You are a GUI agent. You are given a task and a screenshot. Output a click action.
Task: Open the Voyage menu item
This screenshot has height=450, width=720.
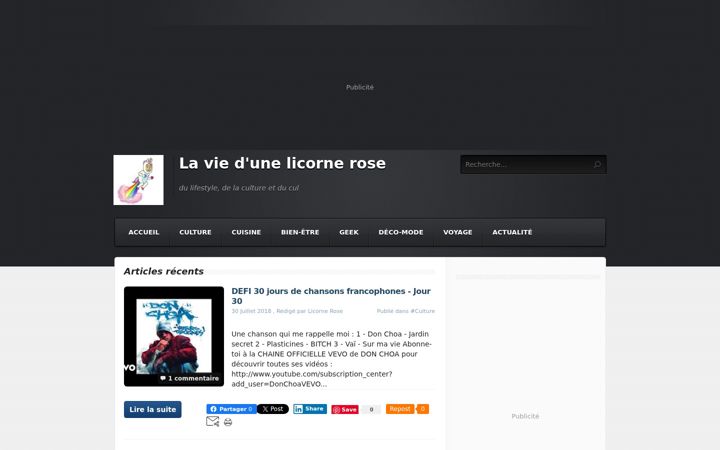(x=458, y=232)
